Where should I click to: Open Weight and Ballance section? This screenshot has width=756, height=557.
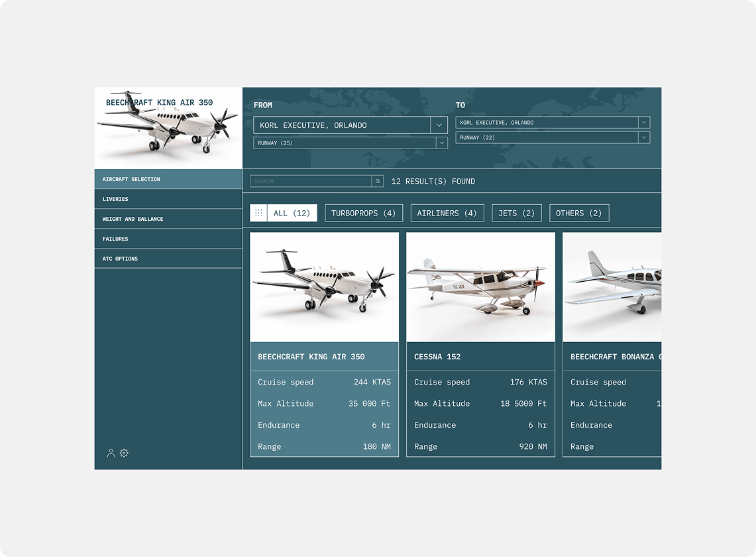[168, 219]
